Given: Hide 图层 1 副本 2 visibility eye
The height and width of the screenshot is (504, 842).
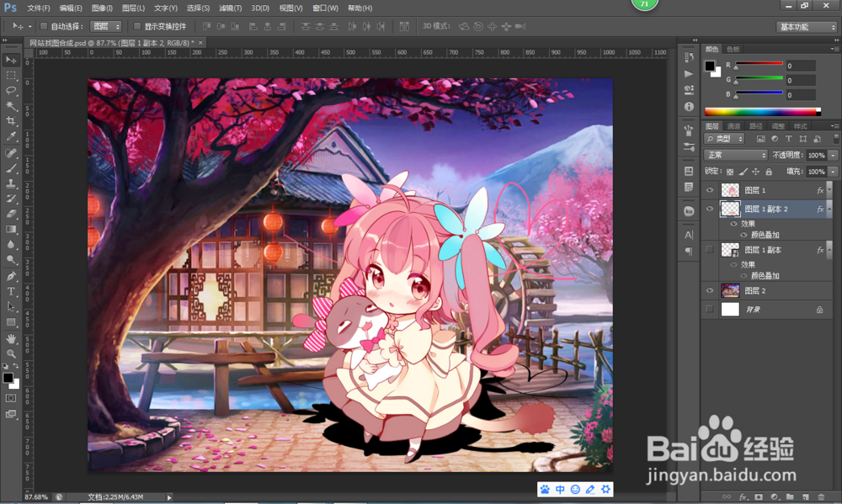Looking at the screenshot, I should (x=710, y=209).
